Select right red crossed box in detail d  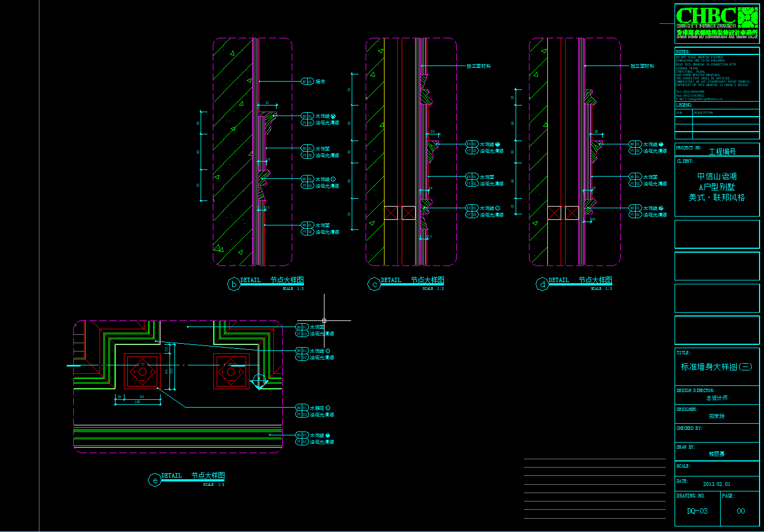click(x=572, y=213)
